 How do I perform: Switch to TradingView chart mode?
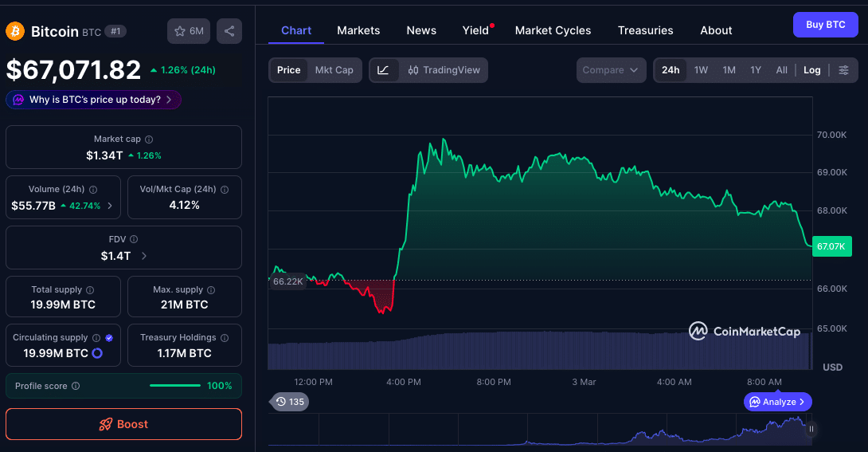tap(444, 70)
